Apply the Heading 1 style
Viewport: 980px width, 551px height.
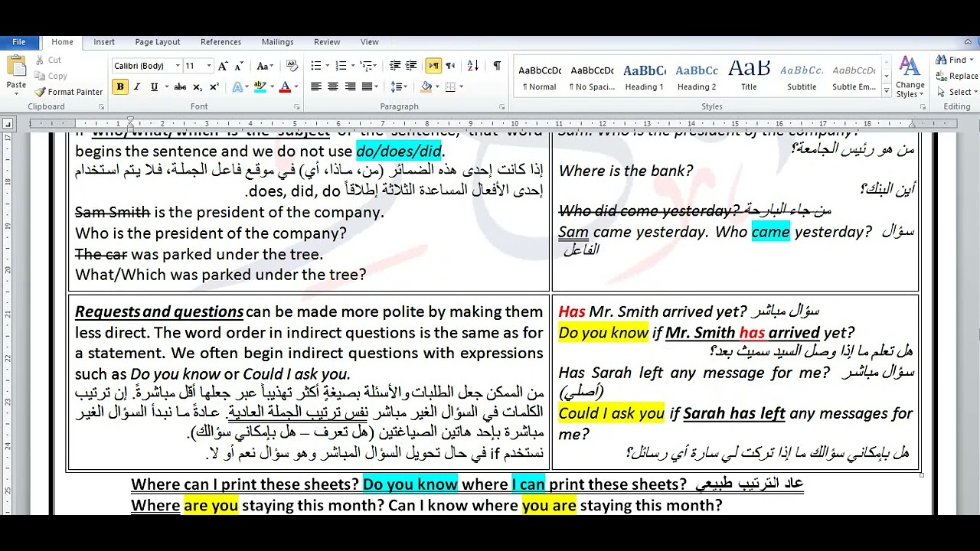(x=644, y=77)
